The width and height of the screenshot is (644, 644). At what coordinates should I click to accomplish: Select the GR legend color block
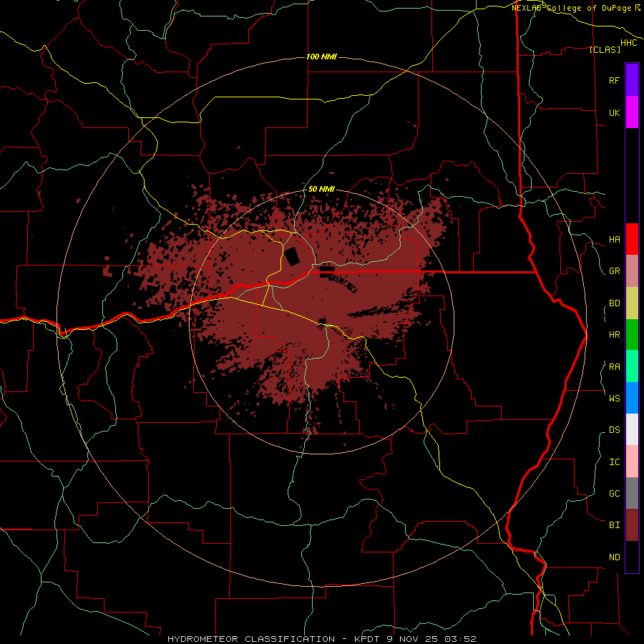click(x=632, y=271)
